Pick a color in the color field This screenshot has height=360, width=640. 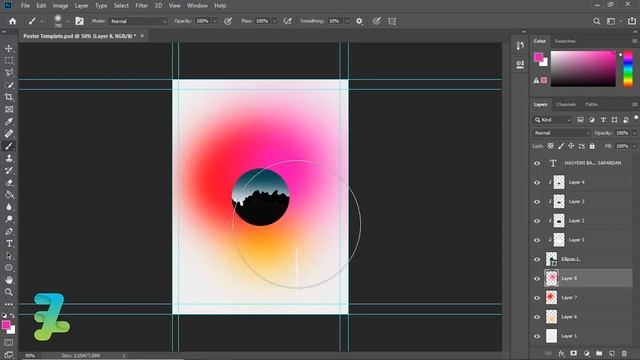(583, 69)
